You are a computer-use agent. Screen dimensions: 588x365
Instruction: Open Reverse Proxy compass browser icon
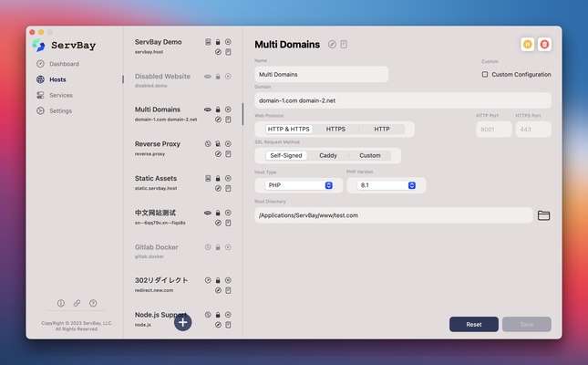coord(218,154)
